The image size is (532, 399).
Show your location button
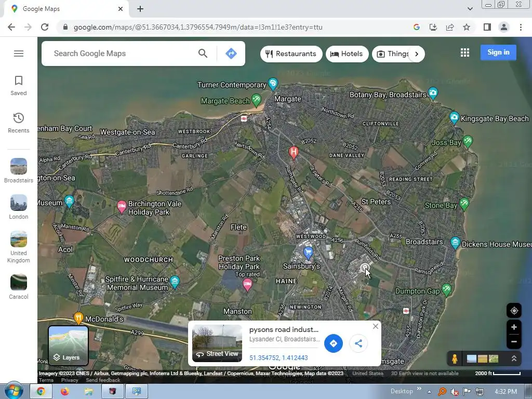[514, 311]
